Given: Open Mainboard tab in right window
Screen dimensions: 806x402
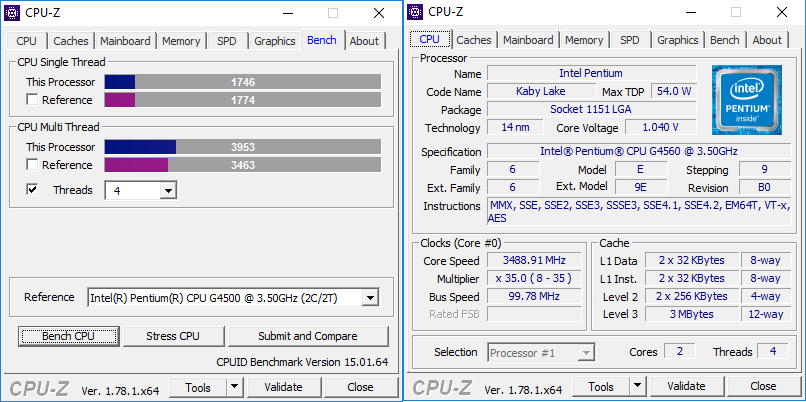Looking at the screenshot, I should click(528, 40).
